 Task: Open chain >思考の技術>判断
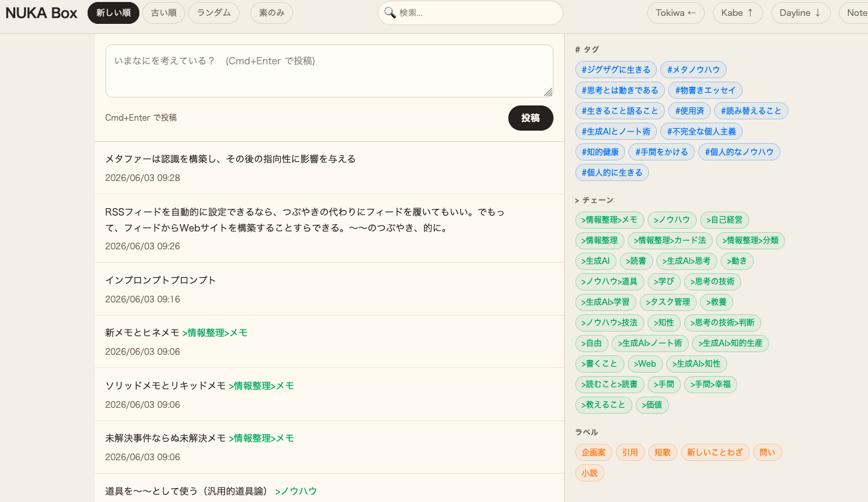click(x=723, y=323)
